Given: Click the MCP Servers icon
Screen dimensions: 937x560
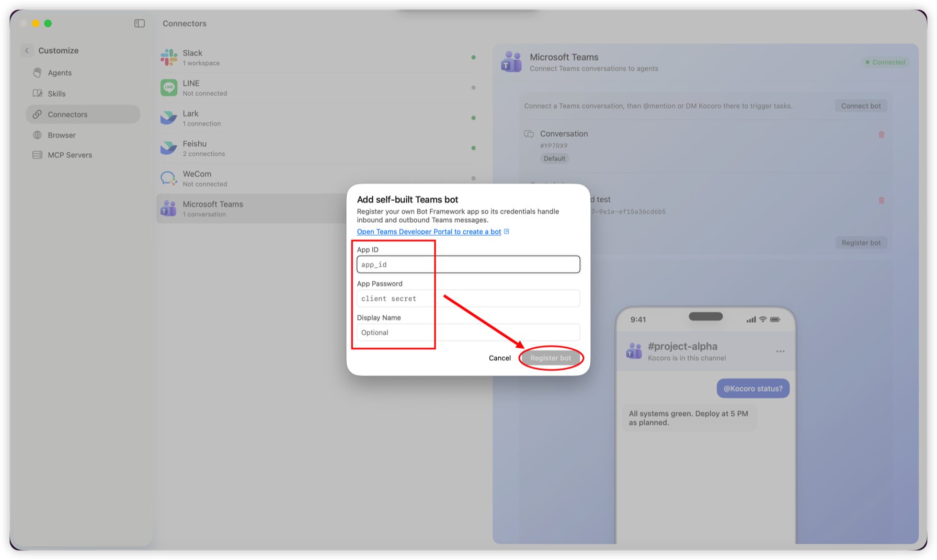Looking at the screenshot, I should click(37, 155).
